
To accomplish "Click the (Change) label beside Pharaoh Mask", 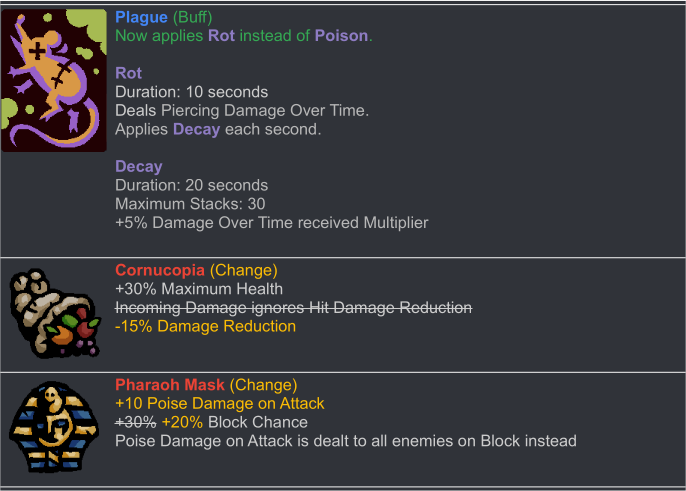I will tap(263, 385).
